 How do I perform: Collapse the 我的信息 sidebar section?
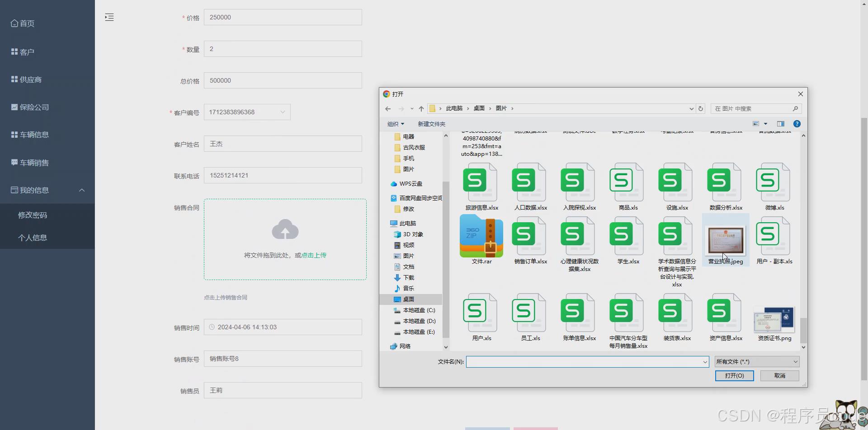[x=47, y=190]
